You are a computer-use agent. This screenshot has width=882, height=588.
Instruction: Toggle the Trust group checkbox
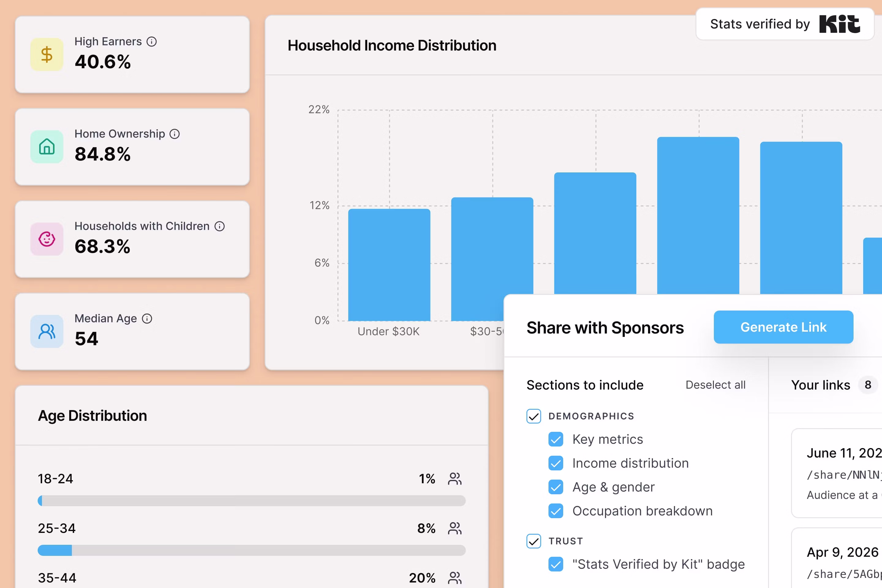click(x=533, y=541)
